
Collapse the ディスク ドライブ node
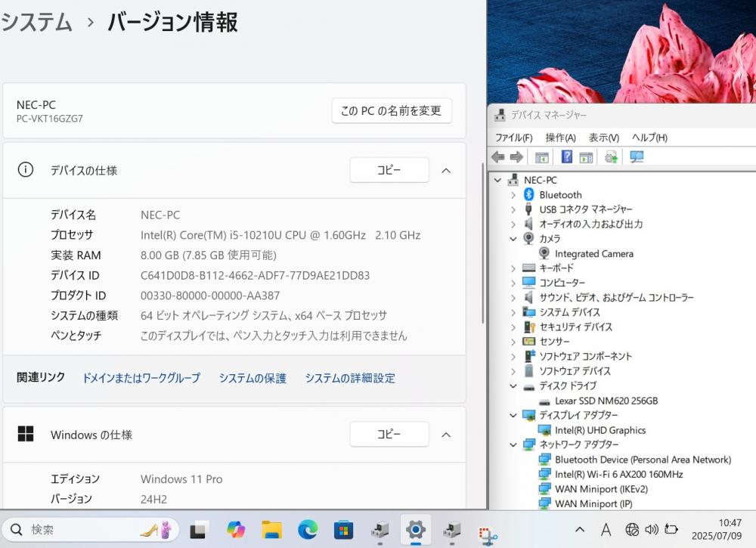pyautogui.click(x=513, y=385)
